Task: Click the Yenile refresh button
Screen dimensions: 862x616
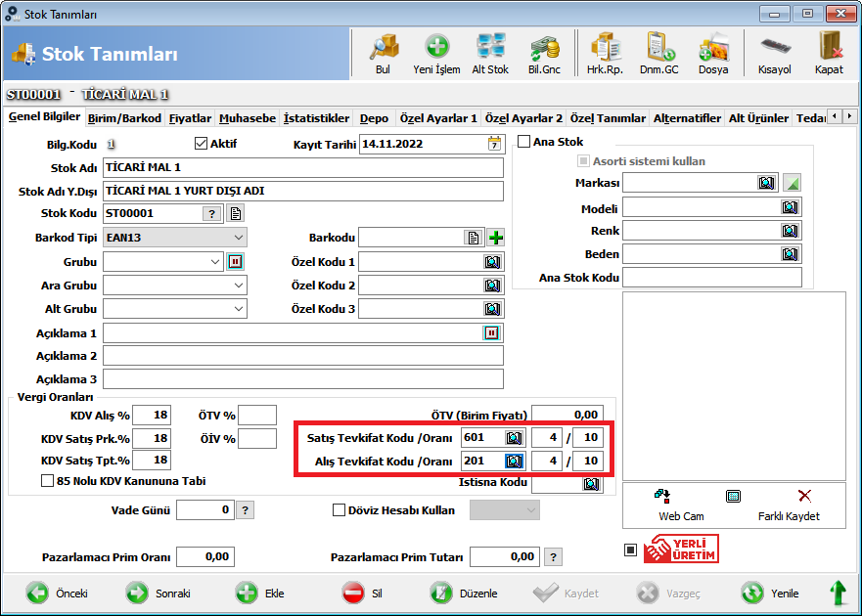Action: [770, 594]
